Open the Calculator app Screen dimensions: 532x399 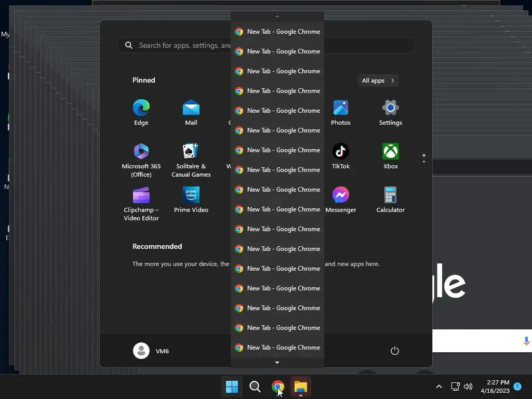pos(391,200)
